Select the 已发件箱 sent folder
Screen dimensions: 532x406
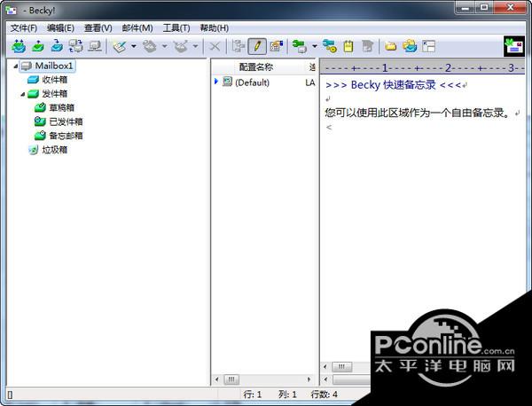point(66,121)
